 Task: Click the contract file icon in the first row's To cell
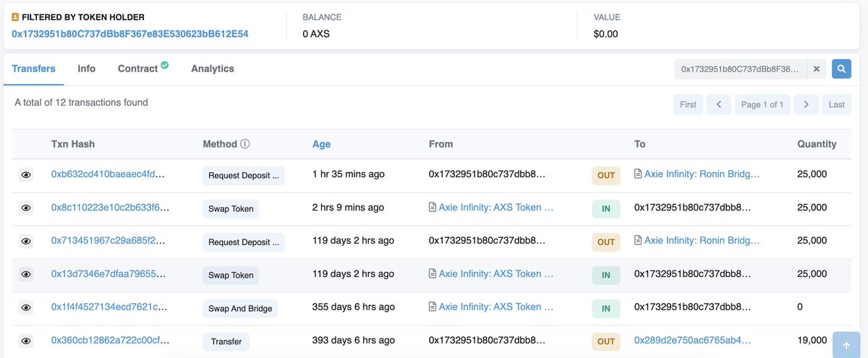(x=638, y=174)
